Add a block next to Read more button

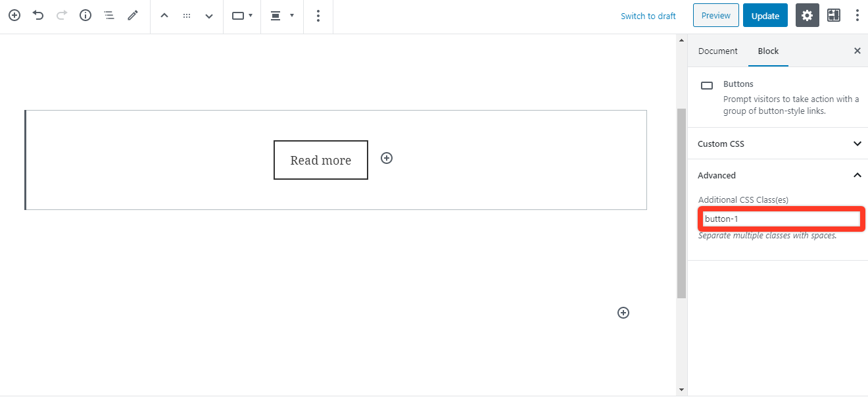pyautogui.click(x=387, y=158)
